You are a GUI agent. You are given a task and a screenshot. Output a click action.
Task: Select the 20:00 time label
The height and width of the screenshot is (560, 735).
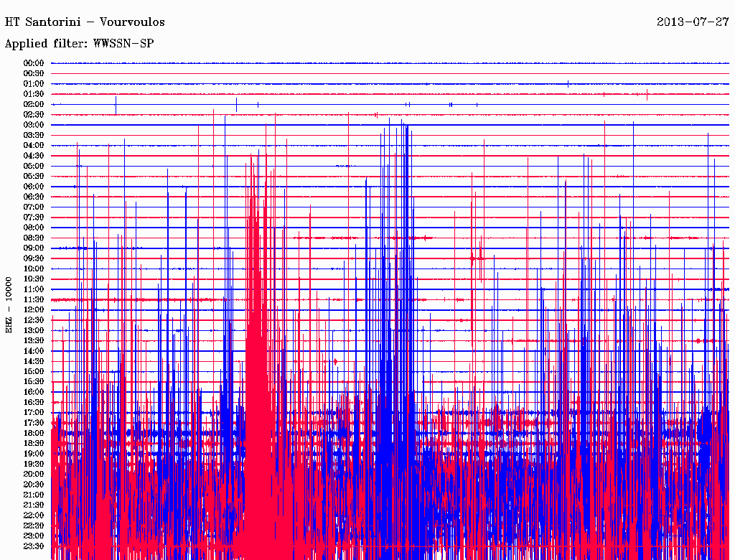pos(33,474)
